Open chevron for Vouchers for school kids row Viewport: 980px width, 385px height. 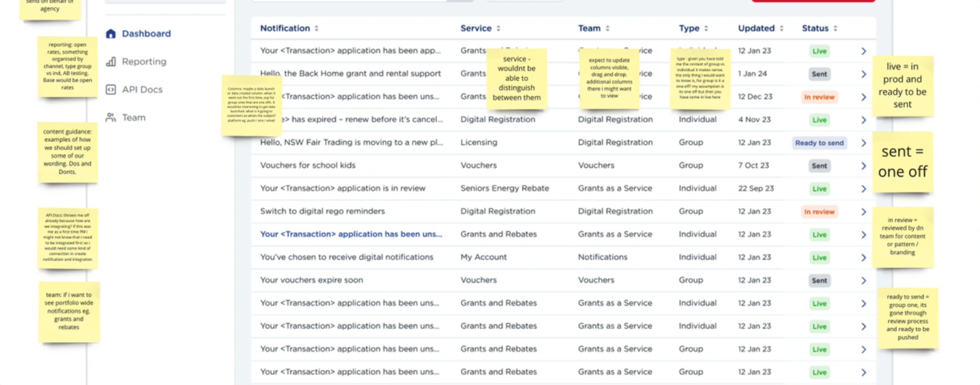coord(863,166)
